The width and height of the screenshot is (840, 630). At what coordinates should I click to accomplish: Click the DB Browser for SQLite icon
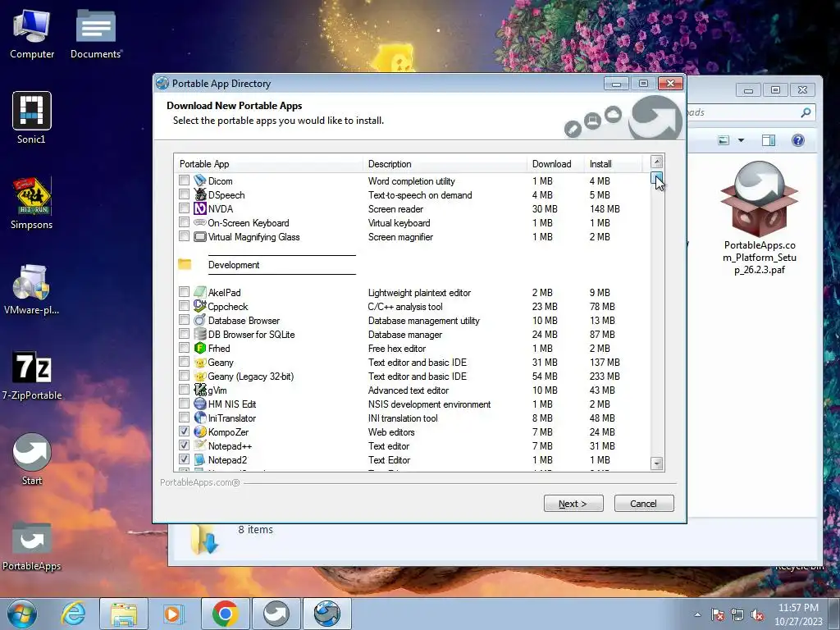[x=200, y=334]
